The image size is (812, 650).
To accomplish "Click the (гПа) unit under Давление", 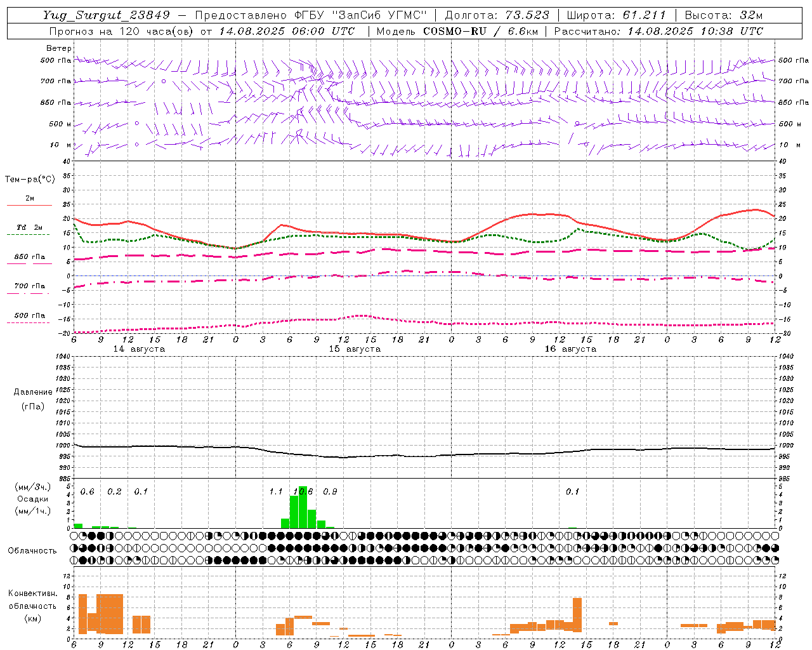I will tap(33, 406).
